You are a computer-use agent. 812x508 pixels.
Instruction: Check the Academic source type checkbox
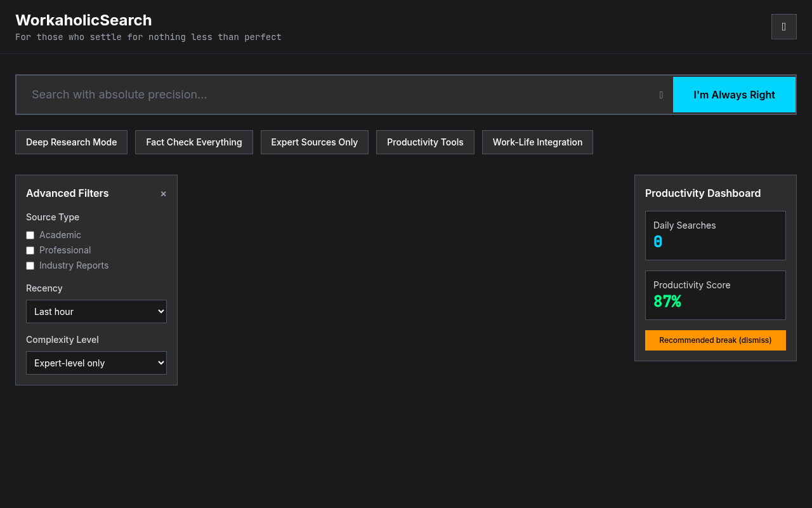(30, 235)
